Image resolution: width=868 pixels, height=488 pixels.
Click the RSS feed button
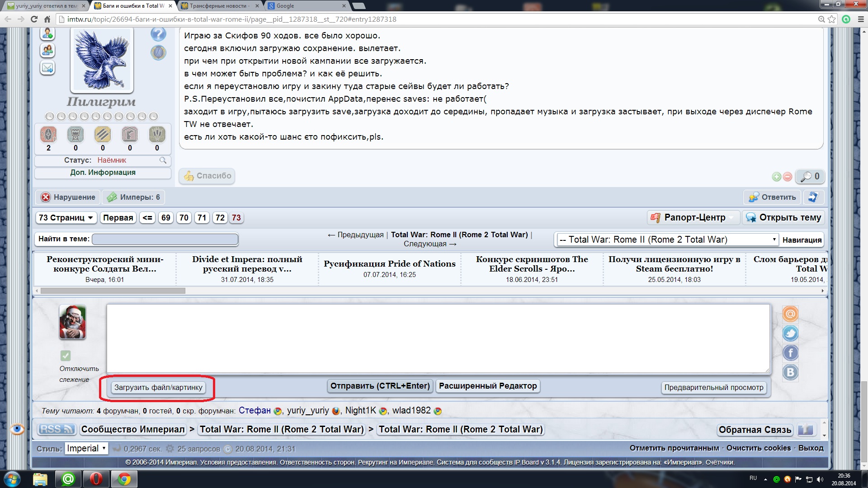(56, 429)
